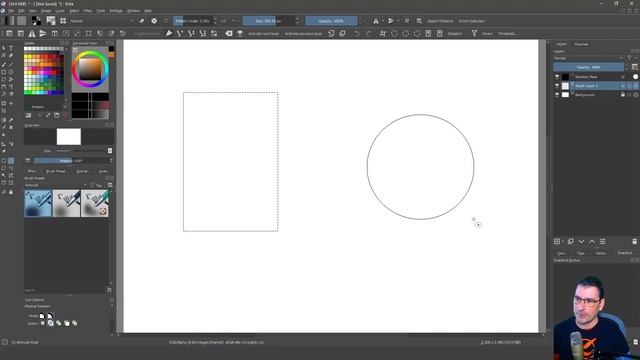
Task: Move the layer up in stack
Action: tap(592, 241)
